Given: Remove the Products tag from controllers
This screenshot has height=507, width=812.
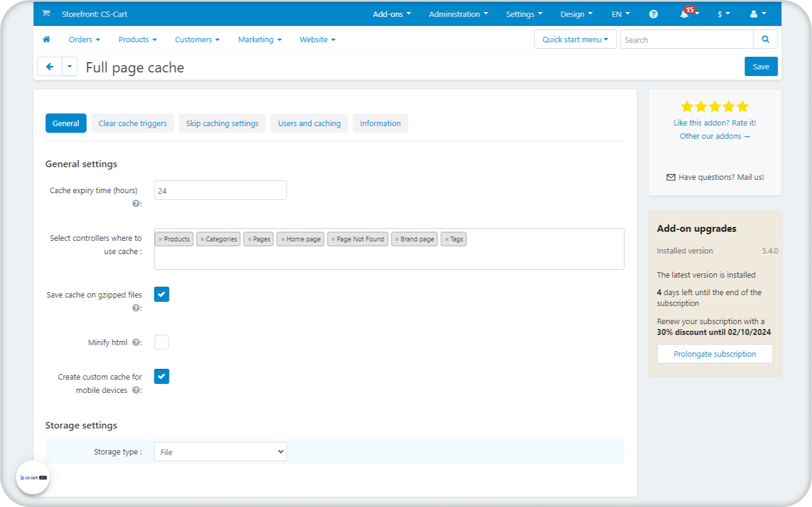Looking at the screenshot, I should coord(160,240).
